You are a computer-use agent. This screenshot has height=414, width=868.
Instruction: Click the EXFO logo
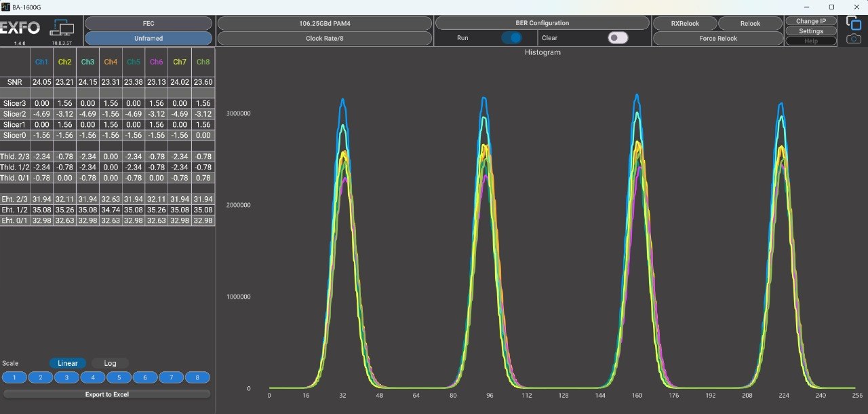click(20, 29)
